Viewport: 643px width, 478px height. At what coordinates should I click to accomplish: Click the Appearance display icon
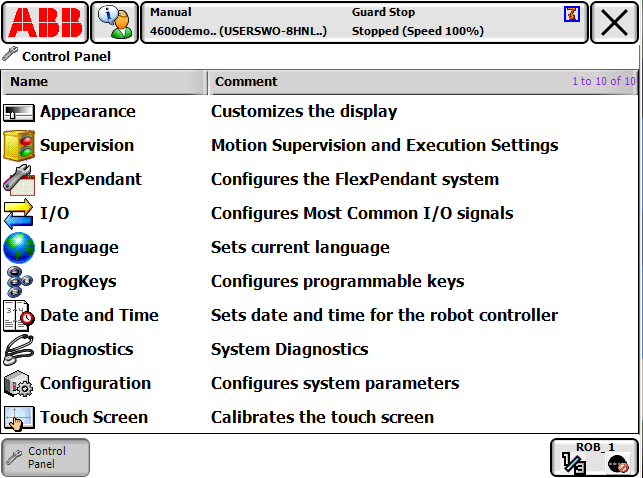pyautogui.click(x=19, y=112)
